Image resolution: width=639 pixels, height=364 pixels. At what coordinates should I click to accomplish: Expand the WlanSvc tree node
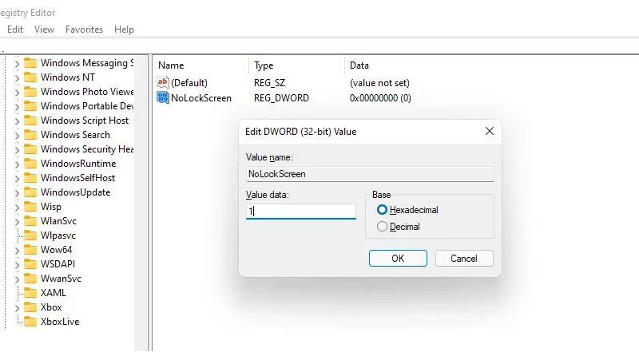click(x=17, y=221)
